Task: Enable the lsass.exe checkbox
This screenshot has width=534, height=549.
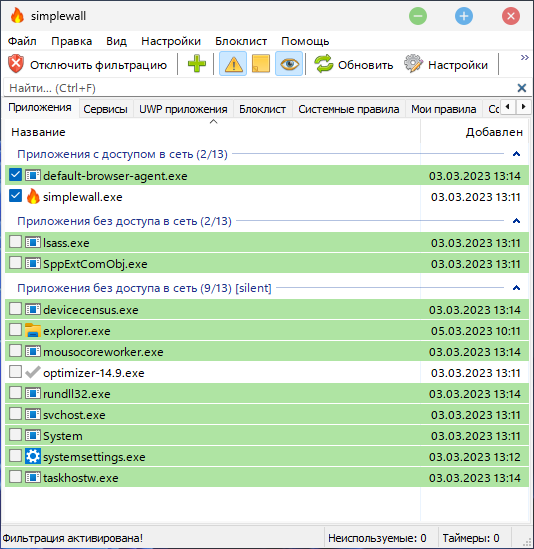Action: click(x=15, y=242)
